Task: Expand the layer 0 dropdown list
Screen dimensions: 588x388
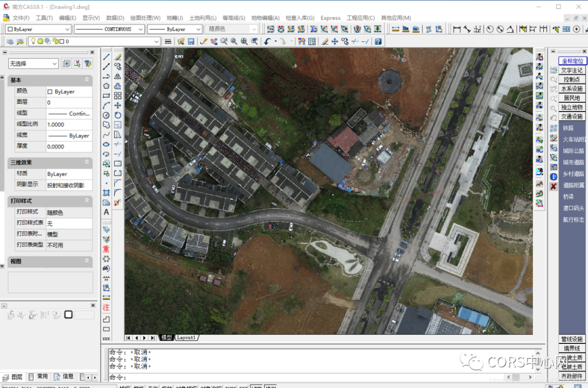Action: coord(156,41)
